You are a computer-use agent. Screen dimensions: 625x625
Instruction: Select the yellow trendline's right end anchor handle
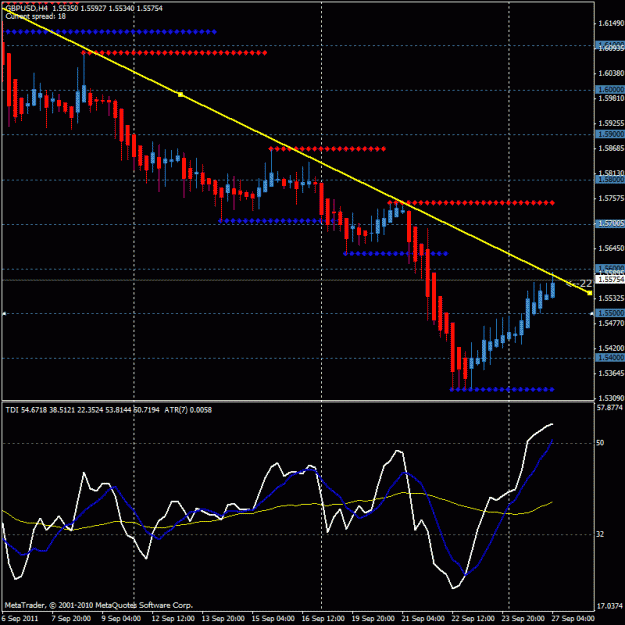coord(590,293)
